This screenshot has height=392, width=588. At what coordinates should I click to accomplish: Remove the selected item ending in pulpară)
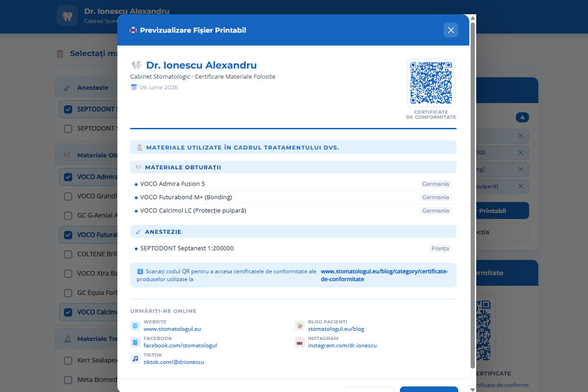pyautogui.click(x=520, y=186)
